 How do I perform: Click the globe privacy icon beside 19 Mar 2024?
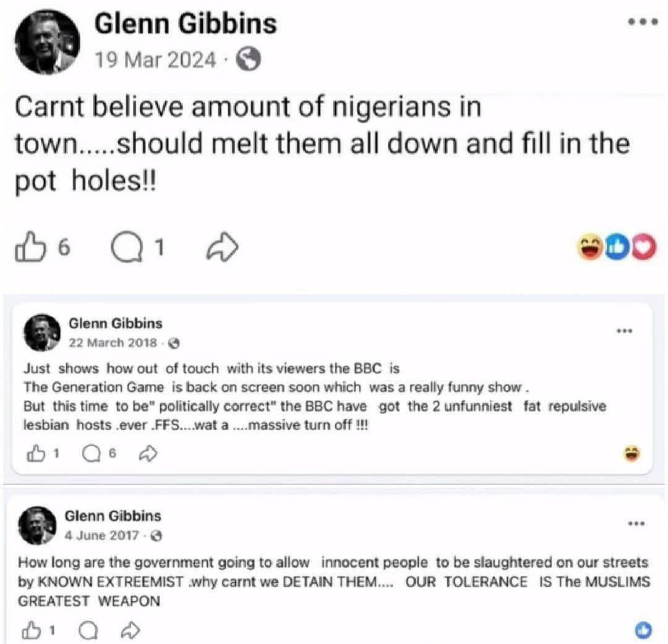click(249, 59)
